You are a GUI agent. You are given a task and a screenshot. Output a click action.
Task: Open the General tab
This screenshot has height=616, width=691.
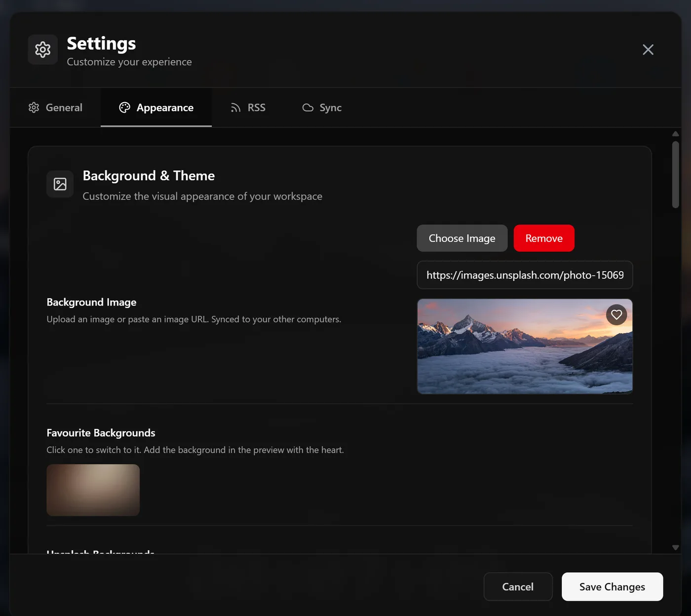point(55,108)
